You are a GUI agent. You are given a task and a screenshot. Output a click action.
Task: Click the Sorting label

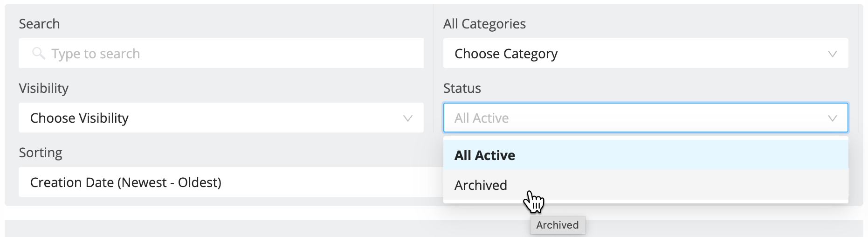[41, 153]
